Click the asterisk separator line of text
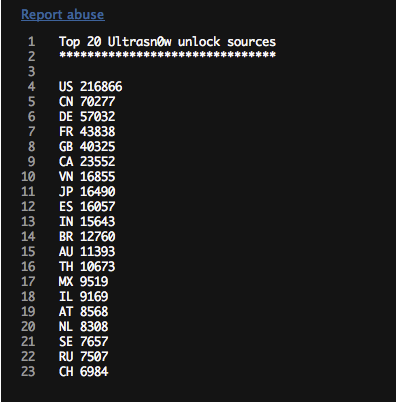The height and width of the screenshot is (402, 396). 167,55
